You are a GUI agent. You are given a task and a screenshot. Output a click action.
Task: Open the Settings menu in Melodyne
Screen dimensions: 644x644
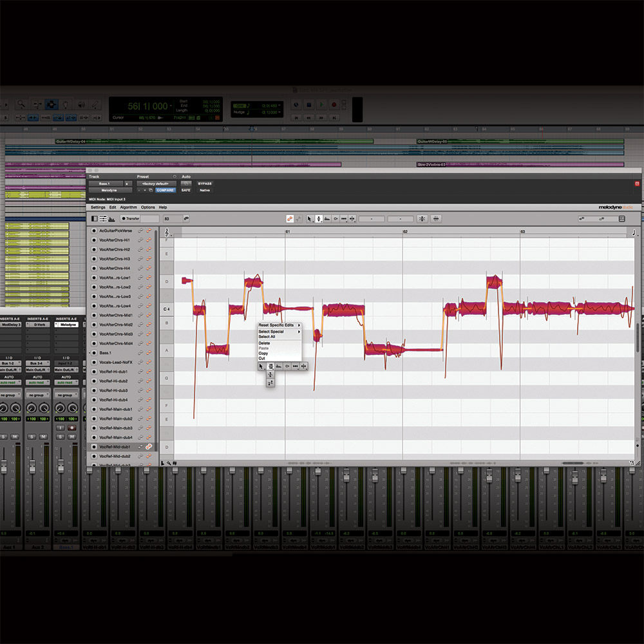click(98, 207)
